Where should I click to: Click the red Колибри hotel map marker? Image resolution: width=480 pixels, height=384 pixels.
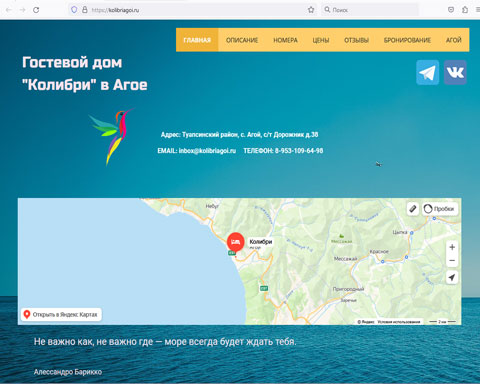click(236, 242)
